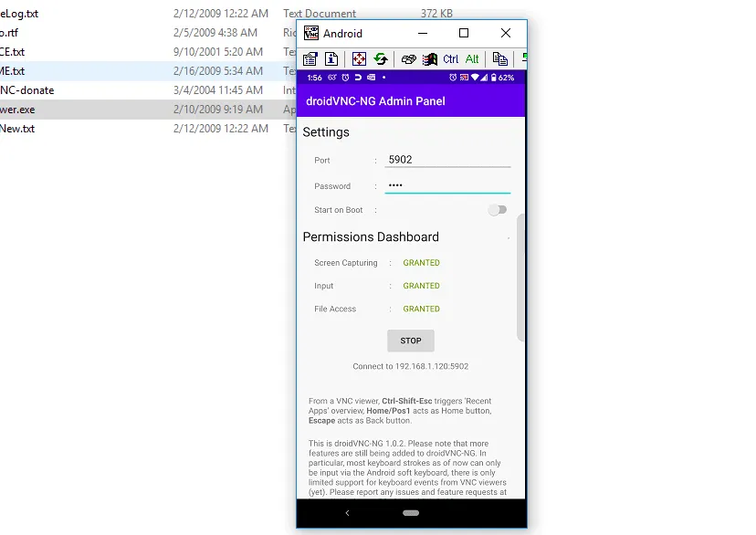Tap Android back navigation arrow
This screenshot has height=535, width=756.
[x=347, y=513]
